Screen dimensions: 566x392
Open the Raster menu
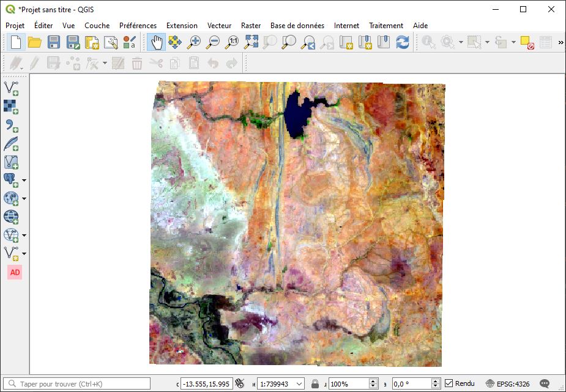(251, 26)
